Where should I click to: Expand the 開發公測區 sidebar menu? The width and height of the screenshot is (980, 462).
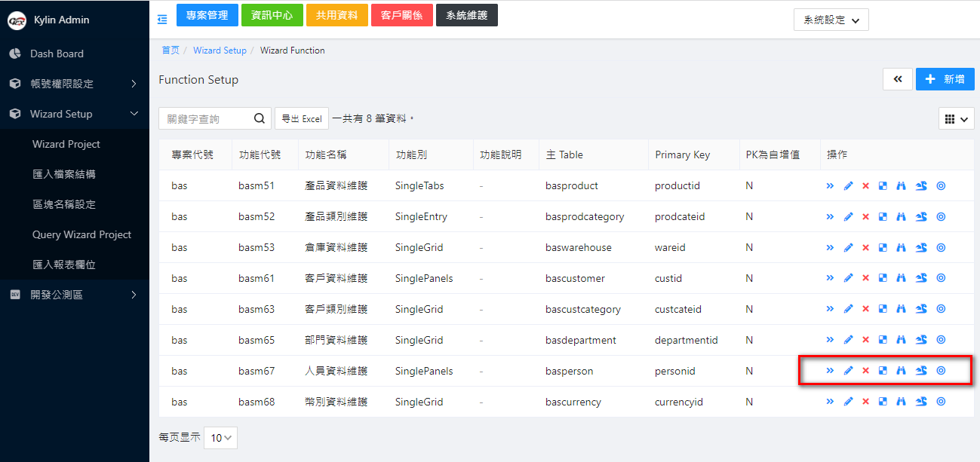pyautogui.click(x=74, y=295)
